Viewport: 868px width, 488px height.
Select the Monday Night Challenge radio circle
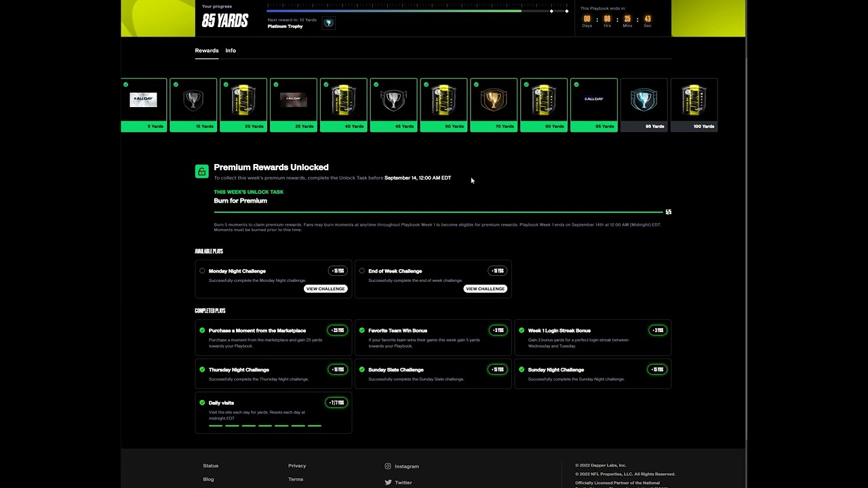pyautogui.click(x=202, y=271)
